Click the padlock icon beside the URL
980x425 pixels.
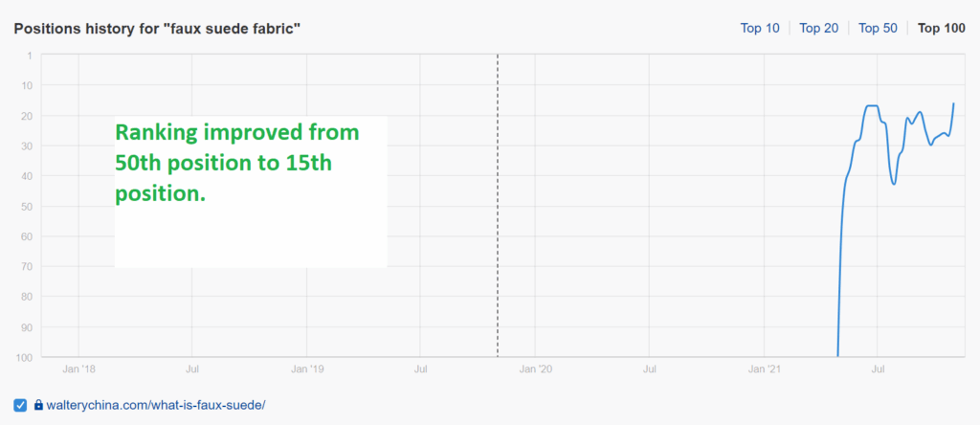coord(38,404)
